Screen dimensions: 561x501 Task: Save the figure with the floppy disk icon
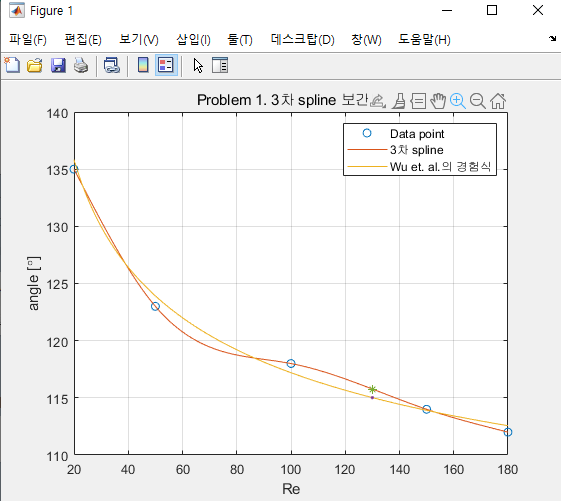[x=58, y=65]
